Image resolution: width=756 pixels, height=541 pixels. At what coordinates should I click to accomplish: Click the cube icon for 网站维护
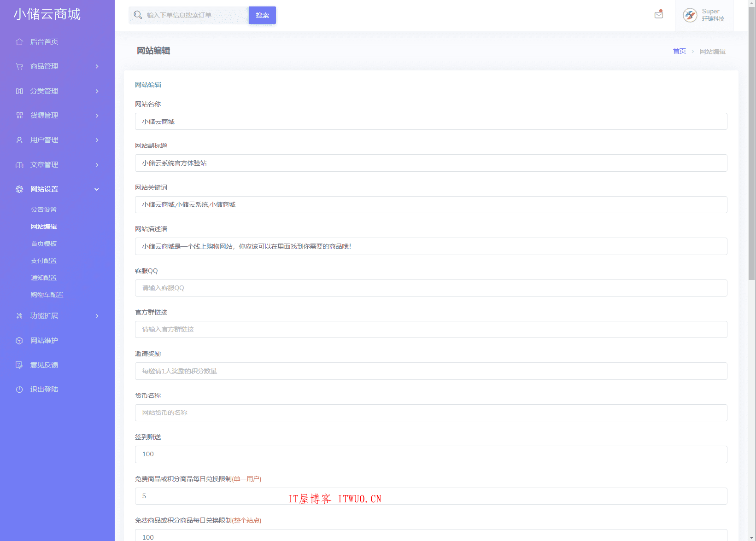(x=19, y=341)
